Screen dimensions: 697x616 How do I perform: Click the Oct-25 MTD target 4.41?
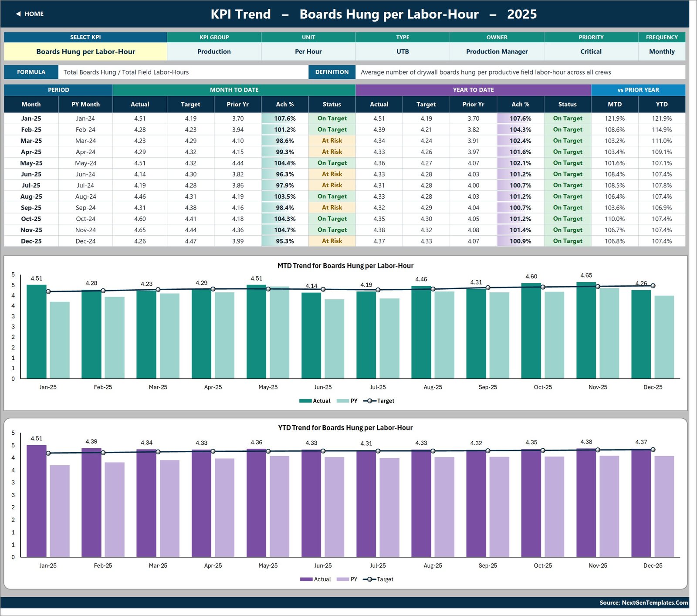click(190, 219)
